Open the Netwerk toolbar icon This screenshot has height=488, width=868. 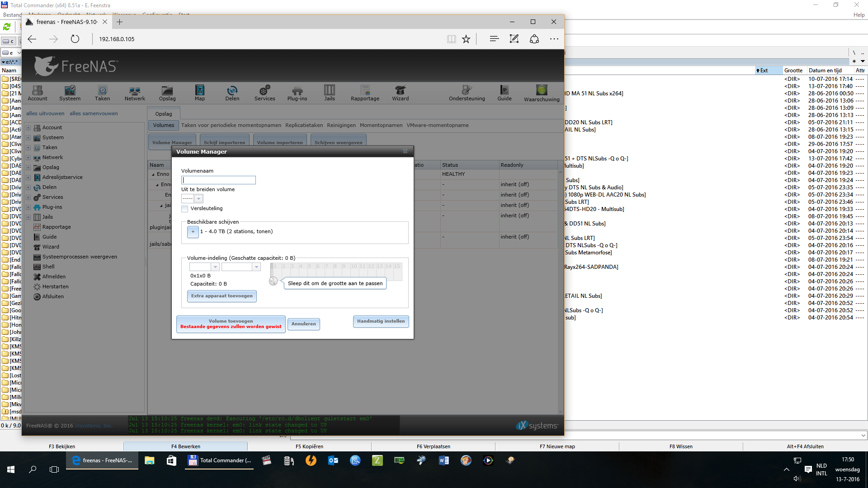point(135,93)
